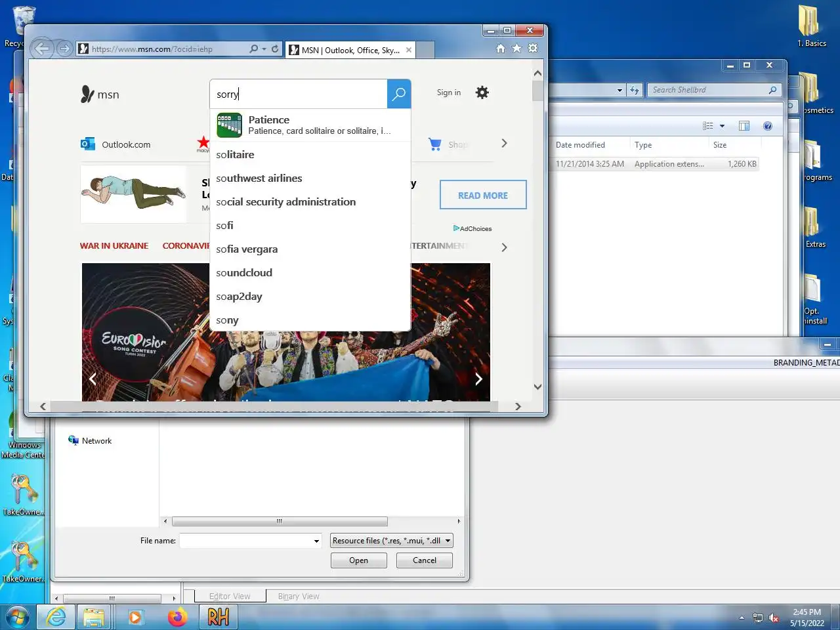Open the IE home page icon
The width and height of the screenshot is (840, 630).
[501, 49]
